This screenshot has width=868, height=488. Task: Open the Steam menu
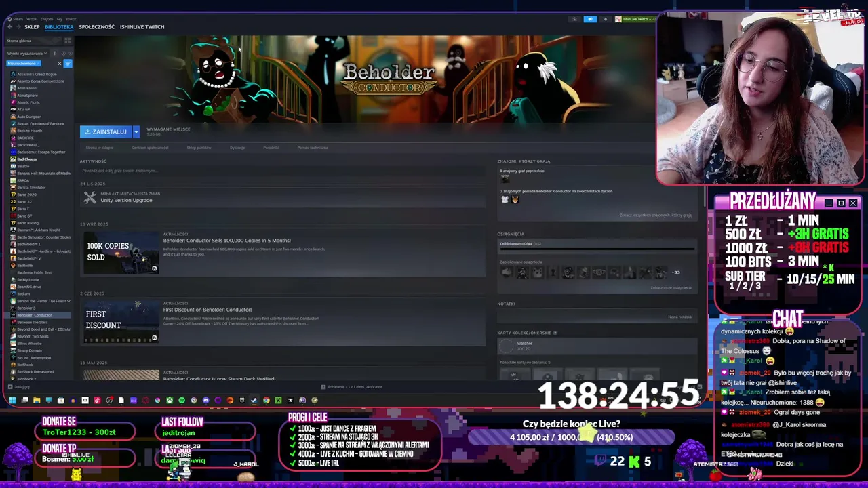click(x=18, y=19)
